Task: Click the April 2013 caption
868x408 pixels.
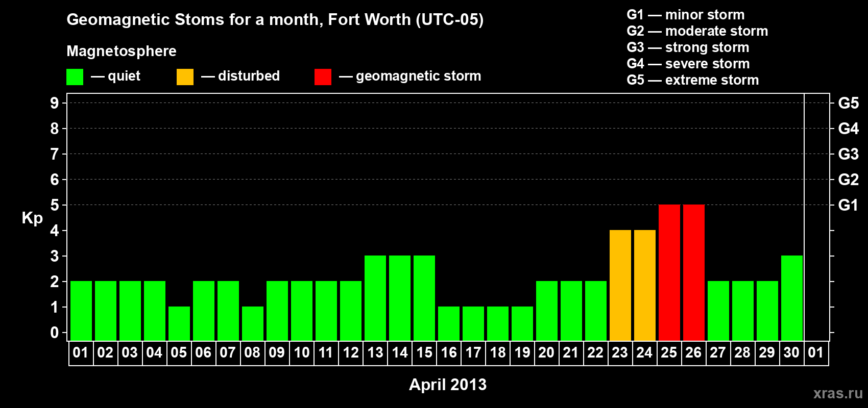Action: tap(448, 385)
